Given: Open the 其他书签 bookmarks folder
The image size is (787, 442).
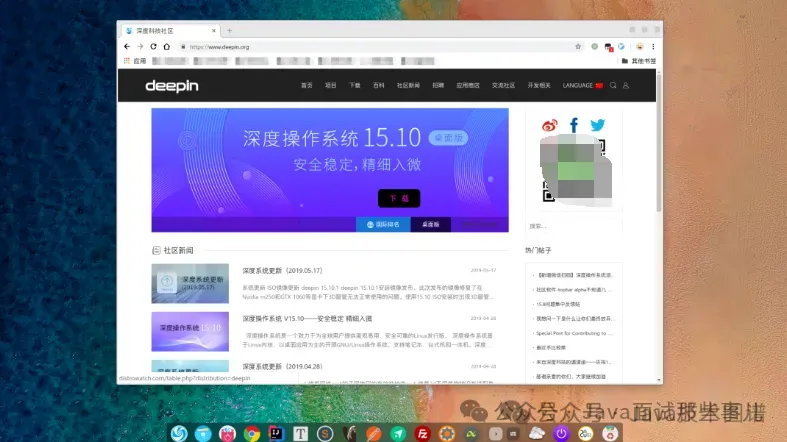Looking at the screenshot, I should pos(638,61).
